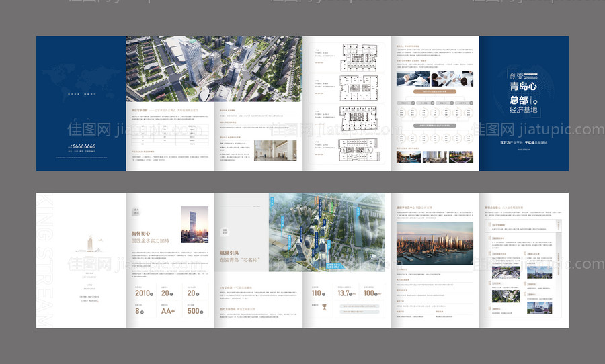Screen dimensions: 605x364
Task: Click the 6666 6666 phone number
Action: [83, 146]
